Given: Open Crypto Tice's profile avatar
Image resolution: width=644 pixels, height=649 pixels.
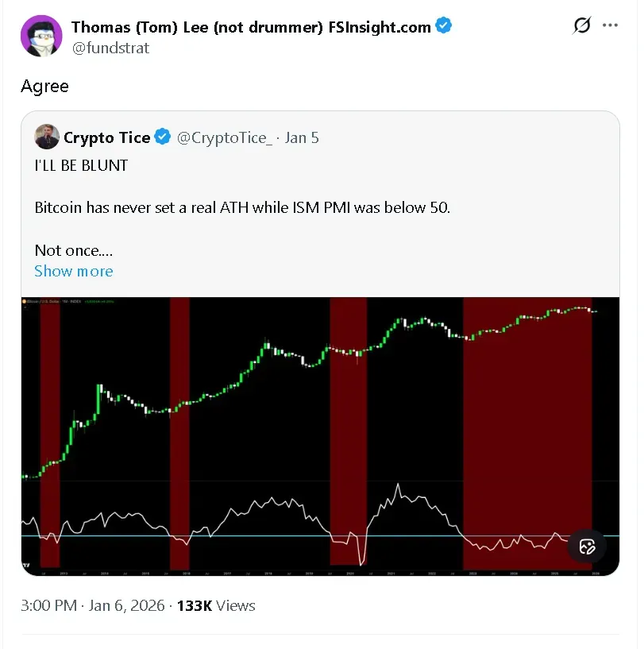Looking at the screenshot, I should tap(47, 137).
